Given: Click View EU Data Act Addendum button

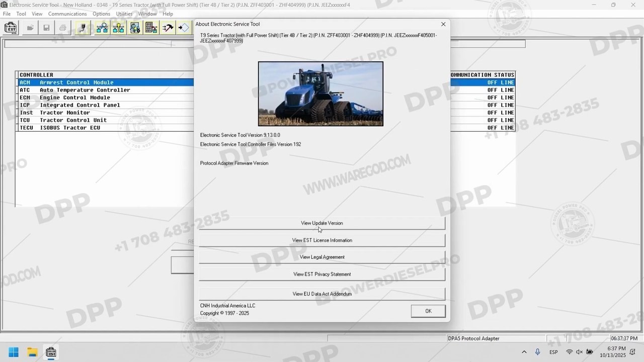Looking at the screenshot, I should [322, 294].
